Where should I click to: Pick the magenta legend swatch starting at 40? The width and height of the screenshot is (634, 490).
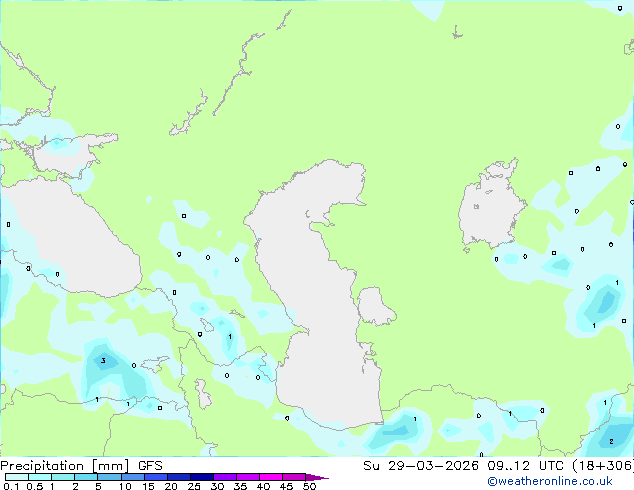click(271, 477)
